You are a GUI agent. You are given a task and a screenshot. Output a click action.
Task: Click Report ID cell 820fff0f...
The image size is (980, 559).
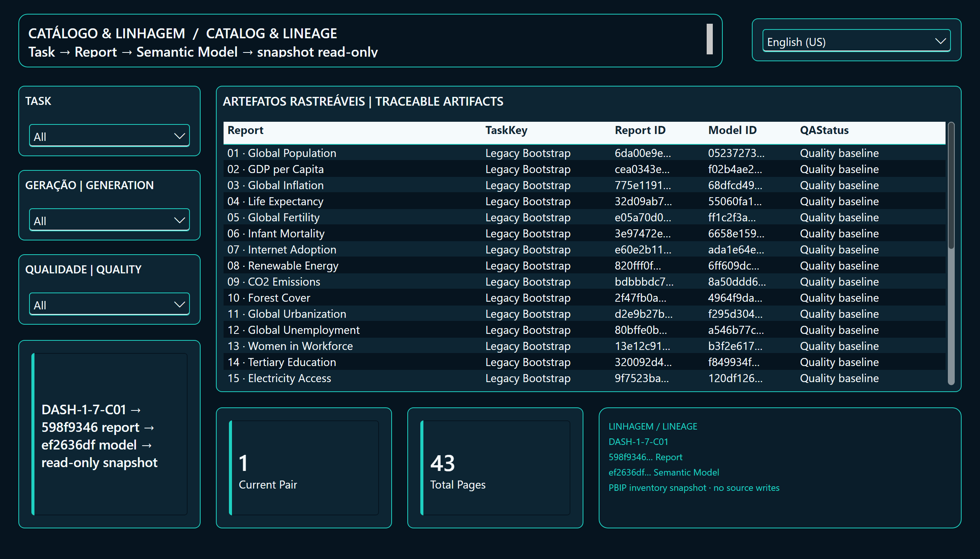pyautogui.click(x=638, y=266)
